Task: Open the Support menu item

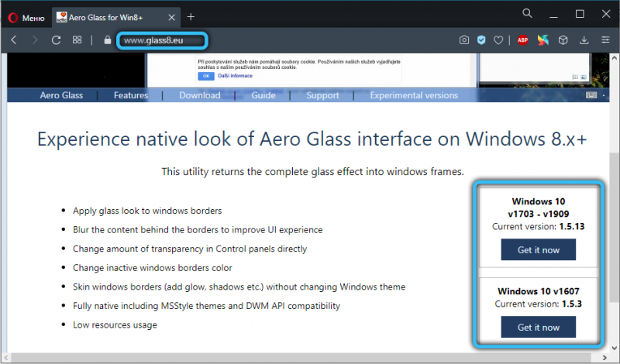Action: pyautogui.click(x=322, y=95)
